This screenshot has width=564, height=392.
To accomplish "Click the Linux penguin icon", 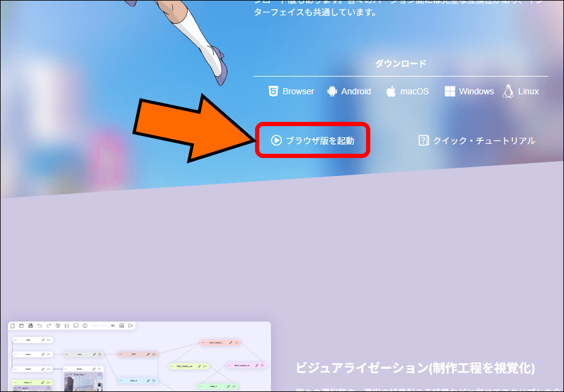I will click(x=508, y=91).
